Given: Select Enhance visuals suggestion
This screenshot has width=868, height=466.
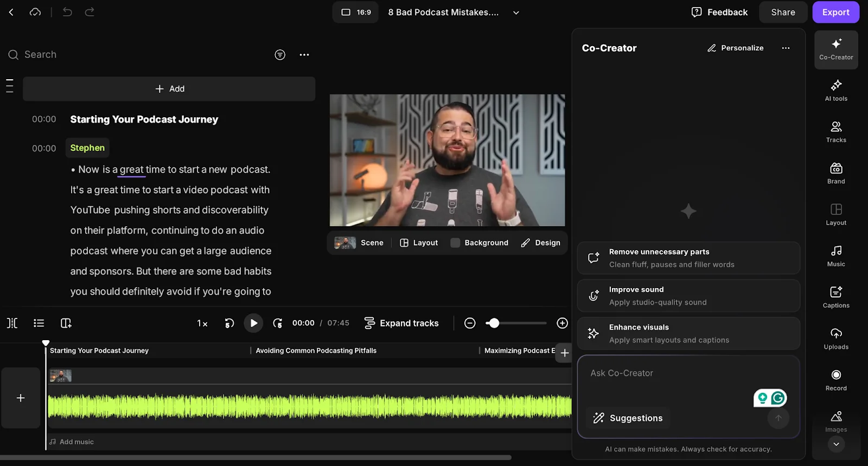Looking at the screenshot, I should tap(688, 334).
